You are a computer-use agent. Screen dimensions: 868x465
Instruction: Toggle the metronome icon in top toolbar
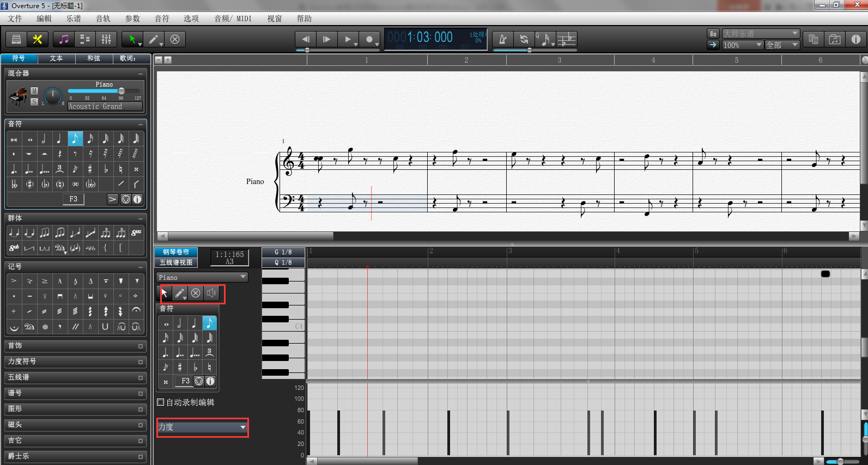click(502, 39)
